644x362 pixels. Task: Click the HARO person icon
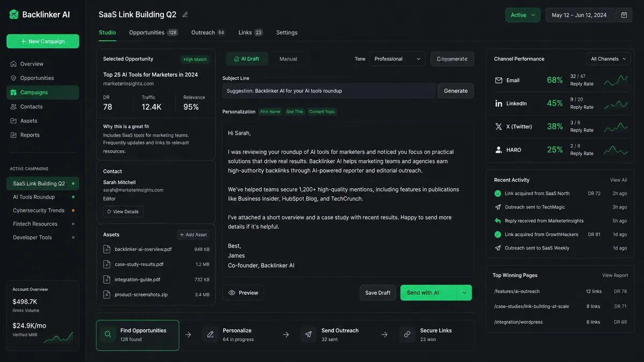(499, 150)
